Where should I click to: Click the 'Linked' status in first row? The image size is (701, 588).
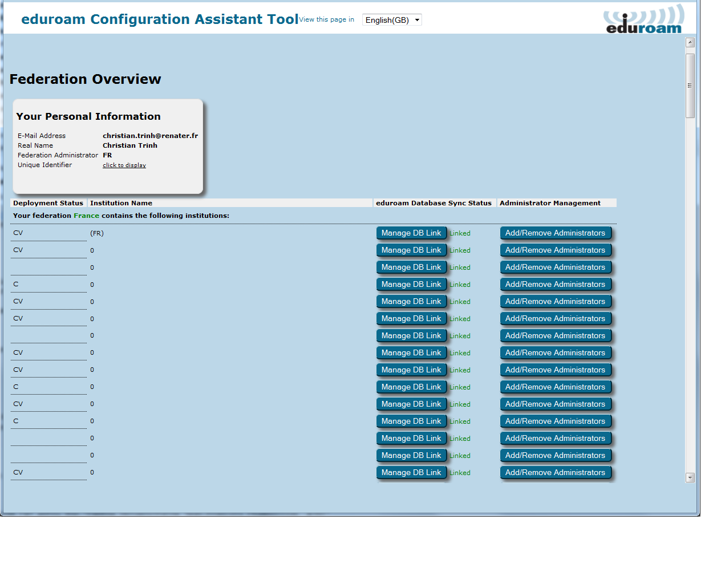tap(460, 233)
